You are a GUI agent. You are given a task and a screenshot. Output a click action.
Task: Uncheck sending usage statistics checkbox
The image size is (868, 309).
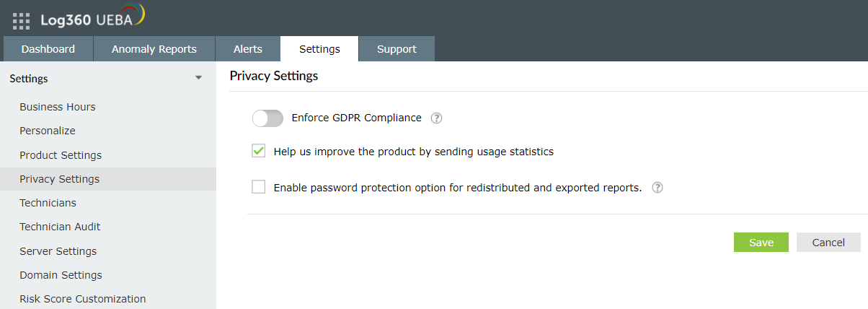(259, 151)
